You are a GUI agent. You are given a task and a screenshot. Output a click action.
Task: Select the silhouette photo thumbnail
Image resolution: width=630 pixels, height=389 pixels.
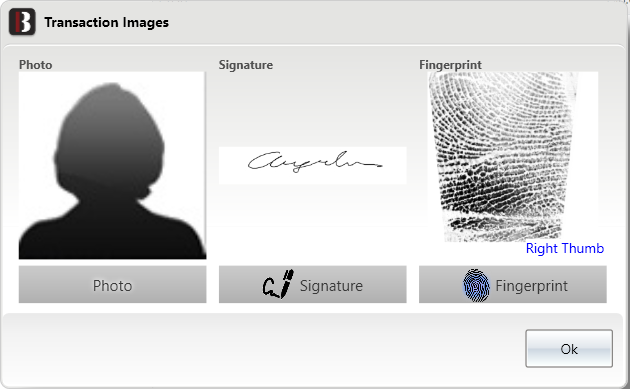pos(112,165)
